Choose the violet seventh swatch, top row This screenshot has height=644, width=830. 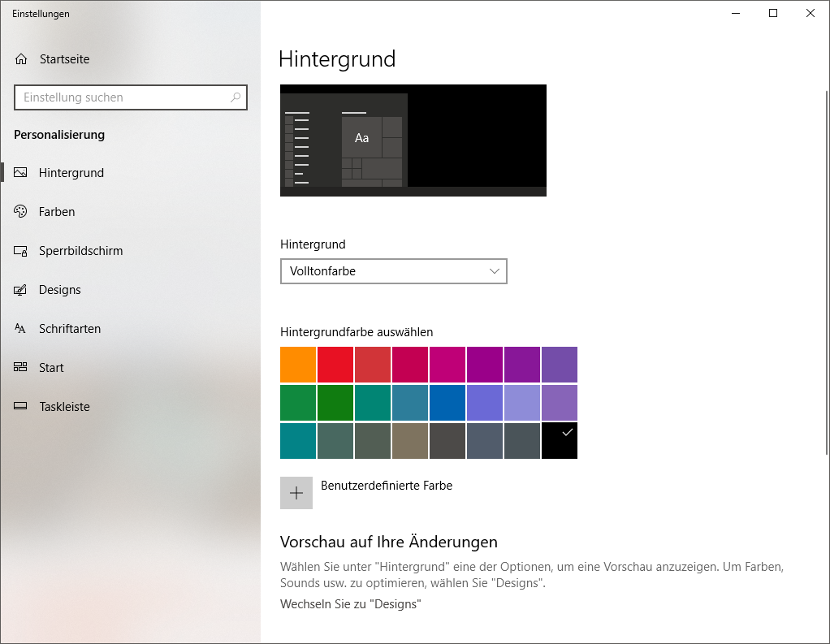point(522,365)
